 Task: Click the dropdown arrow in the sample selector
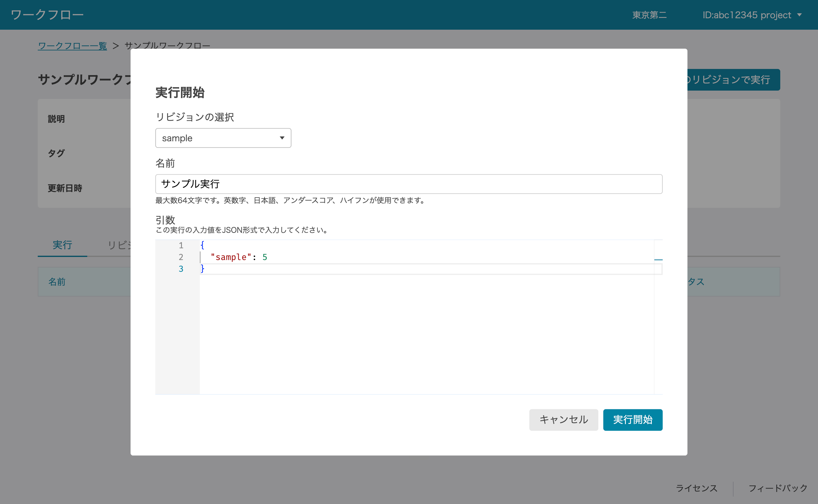point(282,138)
